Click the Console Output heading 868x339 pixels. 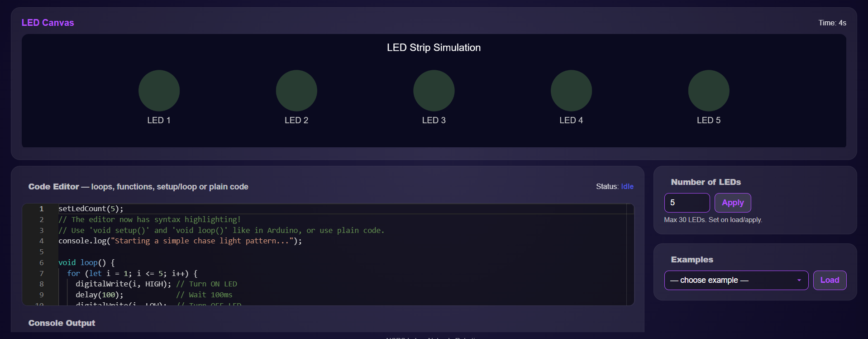[62, 323]
